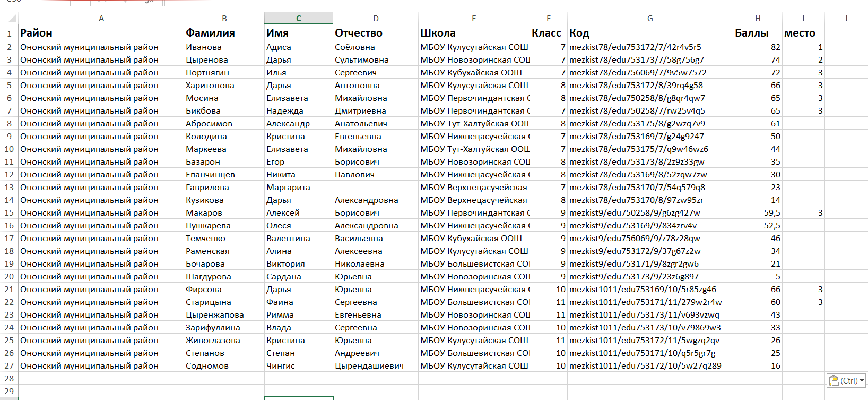Click the 'Фамилия' header cell

pyautogui.click(x=224, y=33)
